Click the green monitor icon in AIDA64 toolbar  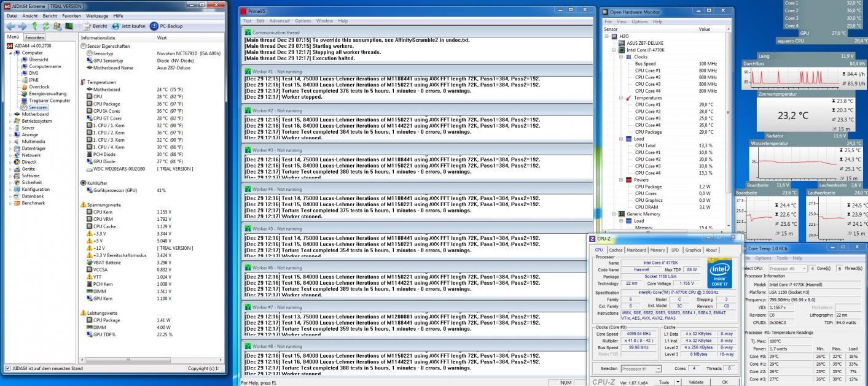point(69,26)
